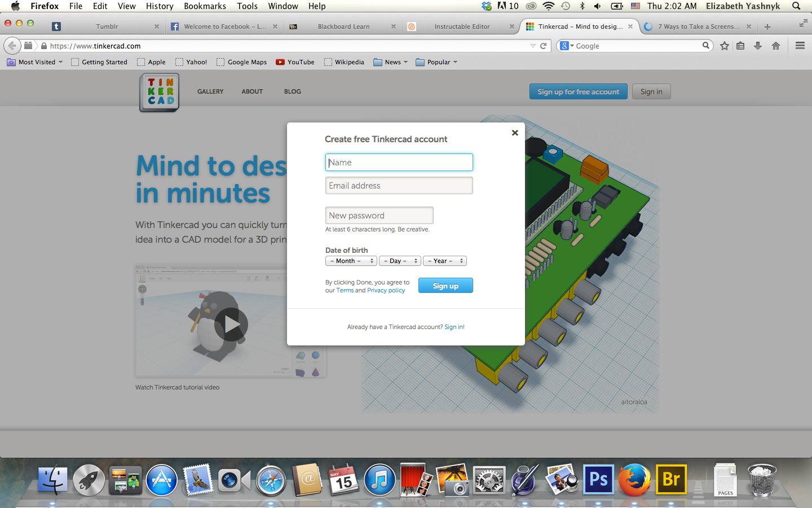This screenshot has height=508, width=812.
Task: Open the home page via the home icon
Action: [x=776, y=46]
